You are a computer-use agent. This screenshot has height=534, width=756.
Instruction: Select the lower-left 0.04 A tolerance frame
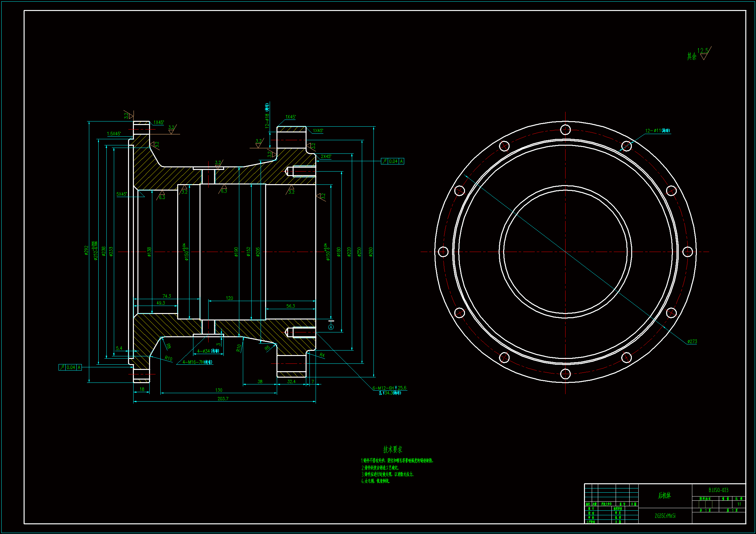coord(70,367)
